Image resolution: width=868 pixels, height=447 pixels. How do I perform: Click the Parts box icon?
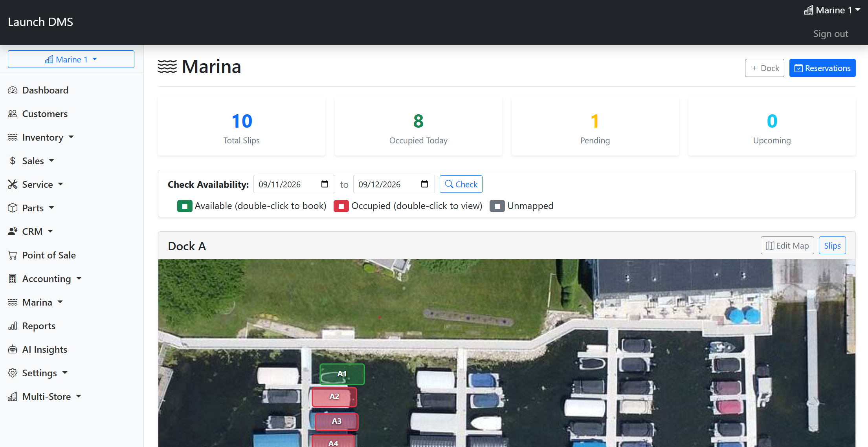click(x=13, y=208)
